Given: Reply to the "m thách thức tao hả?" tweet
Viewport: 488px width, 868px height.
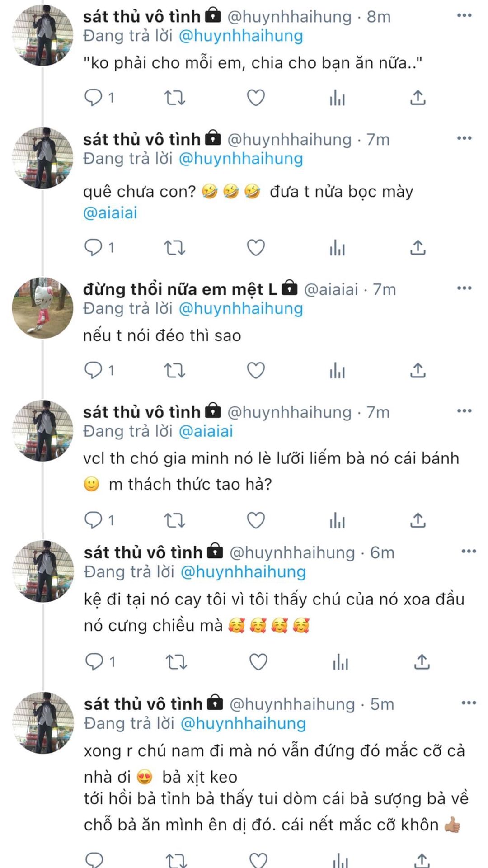Looking at the screenshot, I should pyautogui.click(x=94, y=520).
